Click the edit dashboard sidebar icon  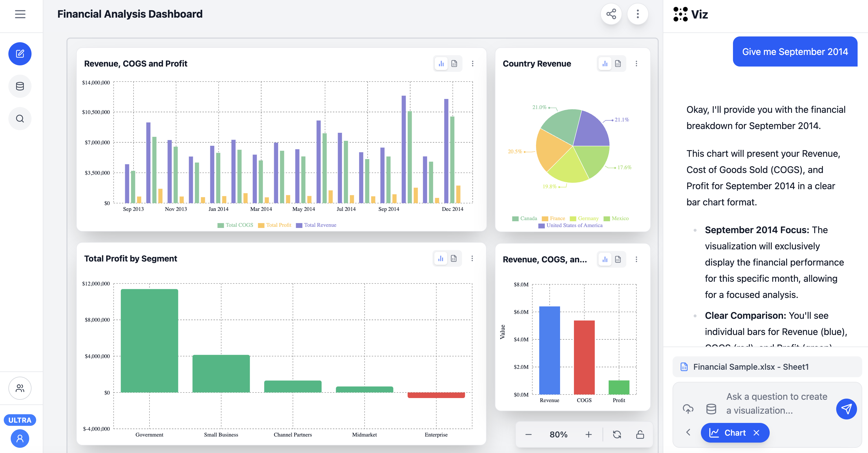coord(20,54)
